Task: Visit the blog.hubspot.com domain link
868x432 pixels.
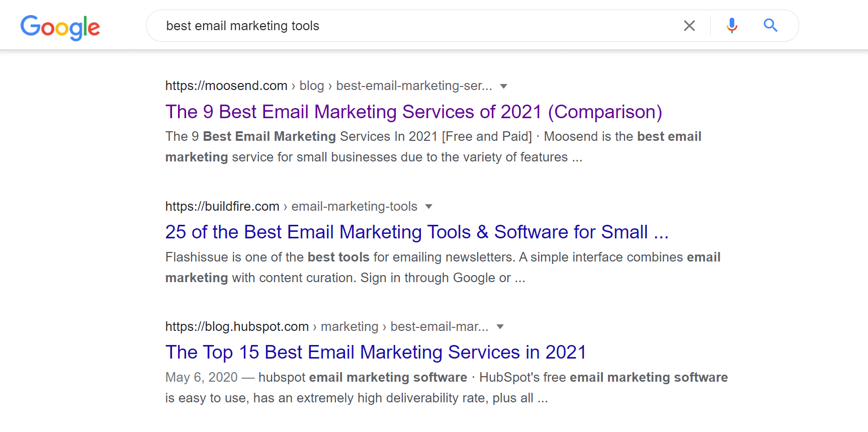Action: [237, 326]
